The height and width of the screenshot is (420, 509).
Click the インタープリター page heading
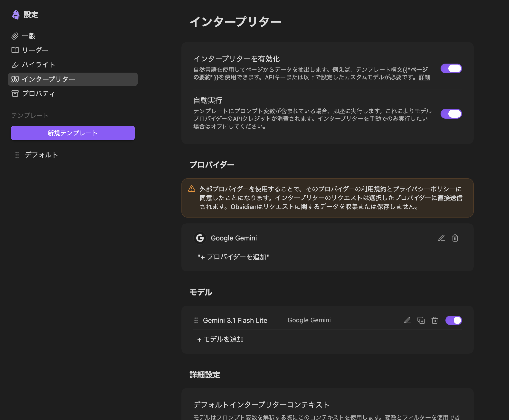point(236,22)
